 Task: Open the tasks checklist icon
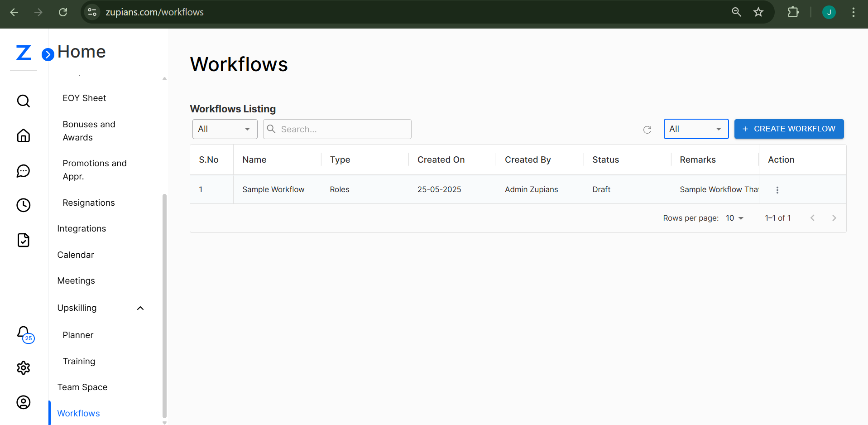(23, 240)
